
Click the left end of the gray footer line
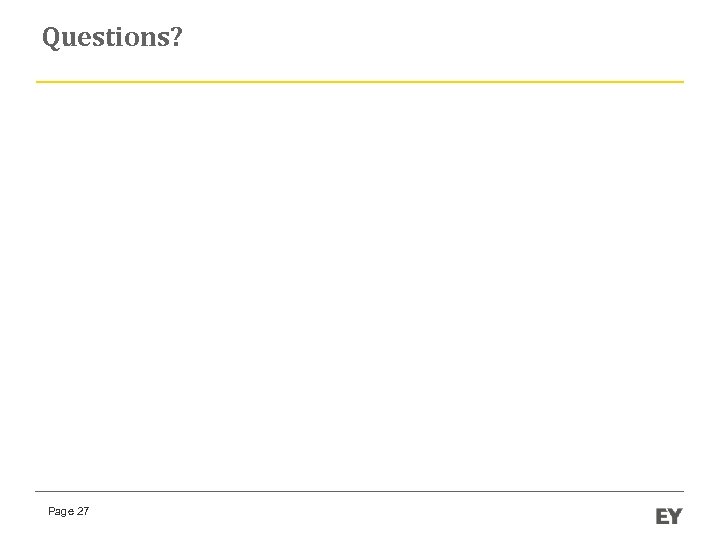(39, 491)
